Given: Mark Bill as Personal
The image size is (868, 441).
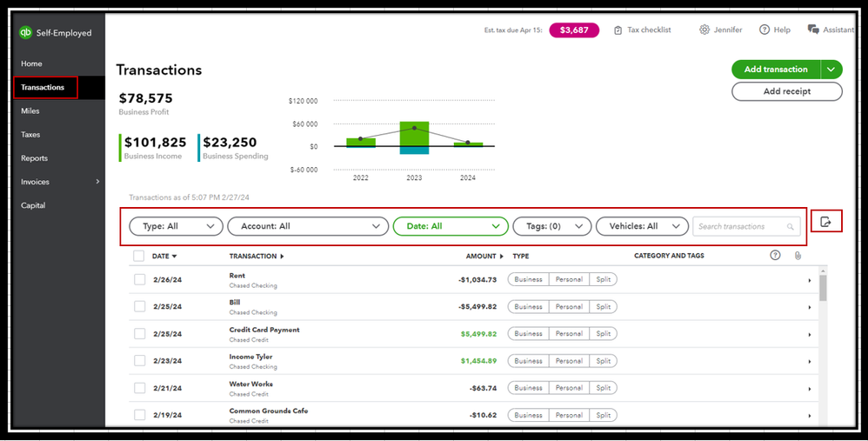Looking at the screenshot, I should (569, 306).
